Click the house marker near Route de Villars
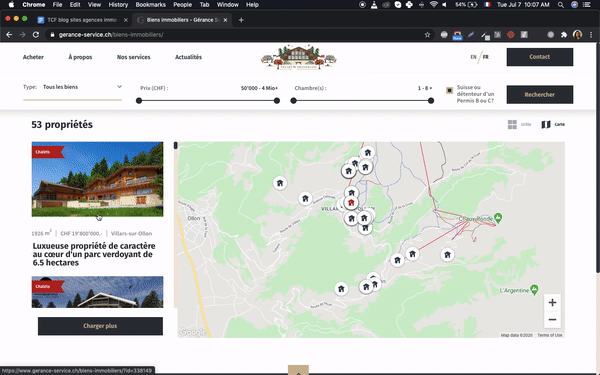Screen dimensions: 600x375 (305, 199)
